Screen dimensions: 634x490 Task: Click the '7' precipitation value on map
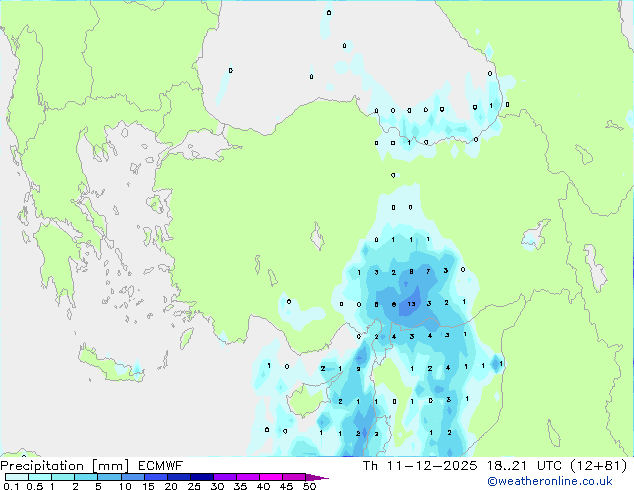(428, 271)
